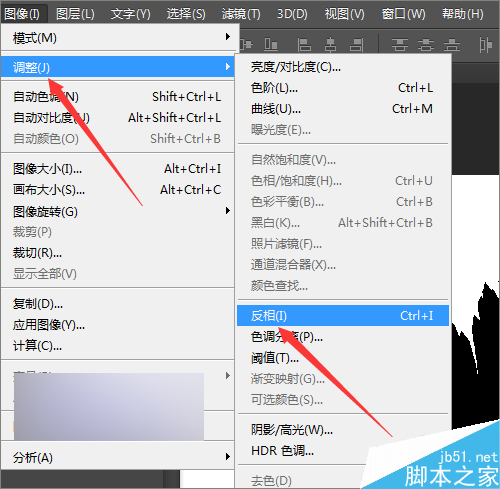Choose 应用图像(Y)... apply image
The width and height of the screenshot is (500, 489).
[118, 325]
